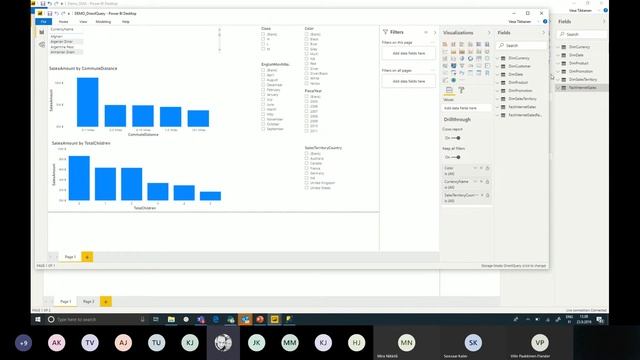Viewport: 640px width, 360px height.
Task: Switch to Model view in left sidebar
Action: [x=42, y=44]
